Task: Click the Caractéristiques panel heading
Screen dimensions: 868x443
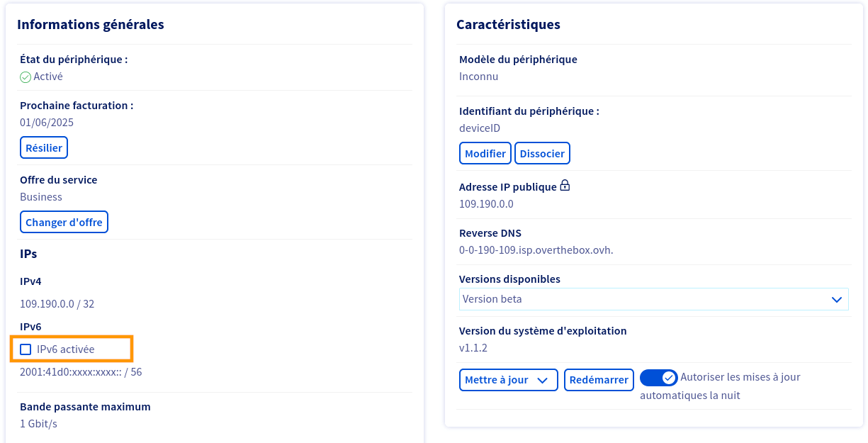Action: (508, 25)
